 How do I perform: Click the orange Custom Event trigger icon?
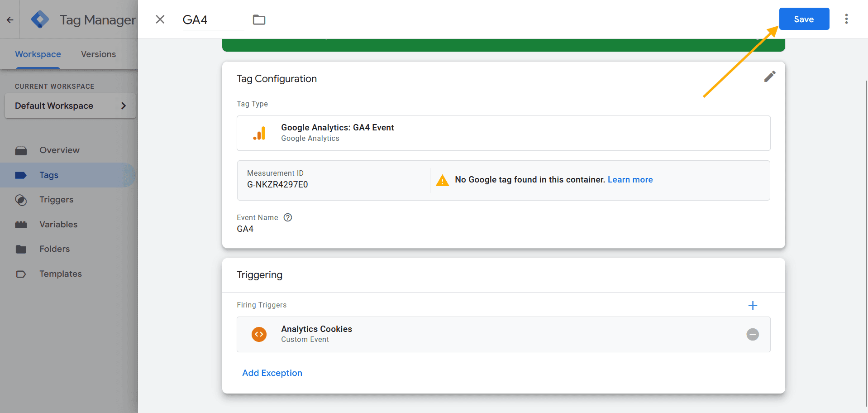pos(259,334)
